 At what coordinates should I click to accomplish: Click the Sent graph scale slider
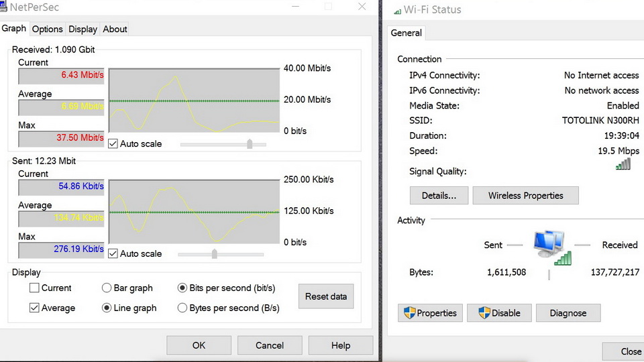pyautogui.click(x=215, y=253)
